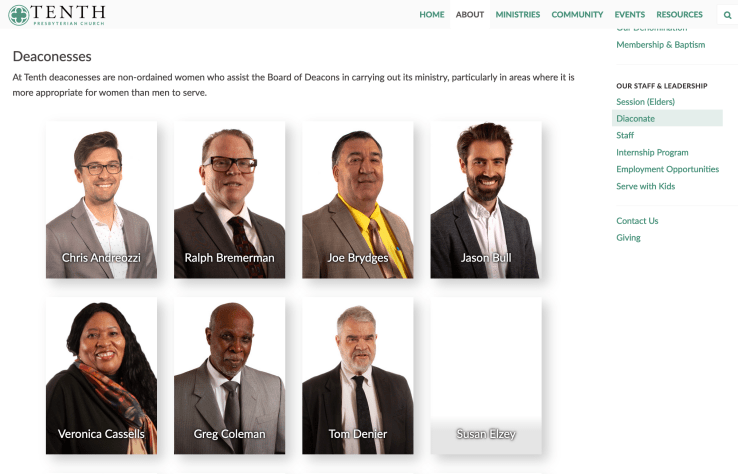Follow the Membership & Baptism link
The width and height of the screenshot is (738, 474).
pos(660,45)
